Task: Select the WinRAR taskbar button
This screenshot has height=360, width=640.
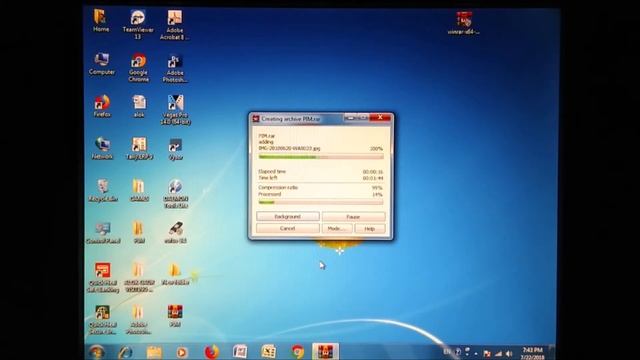Action: tap(325, 351)
